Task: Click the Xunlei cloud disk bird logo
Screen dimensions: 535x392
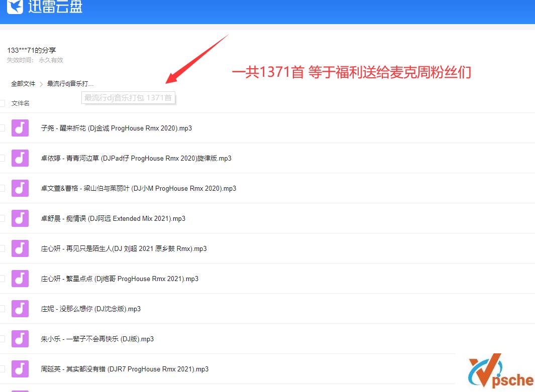Action: pos(15,7)
